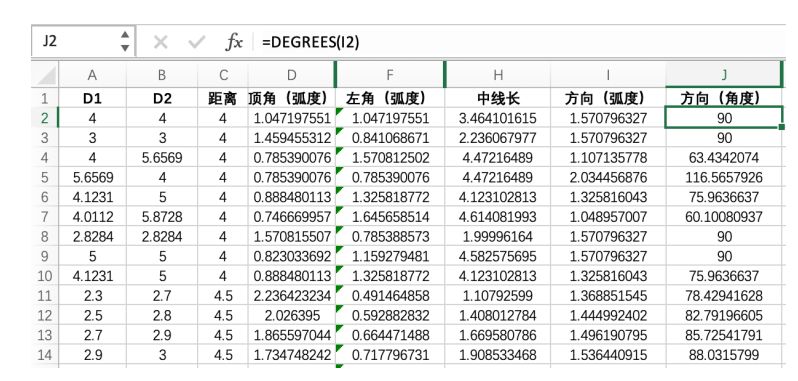Image resolution: width=798 pixels, height=381 pixels.
Task: Select column D header
Action: [x=291, y=75]
